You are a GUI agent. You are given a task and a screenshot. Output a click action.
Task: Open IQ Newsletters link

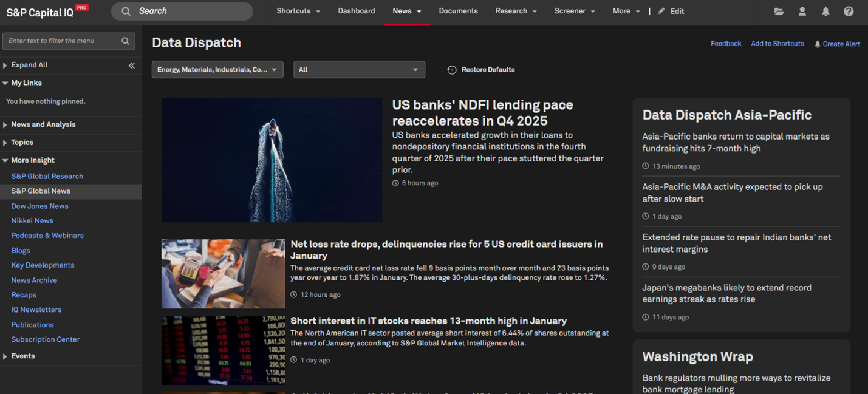(x=36, y=310)
